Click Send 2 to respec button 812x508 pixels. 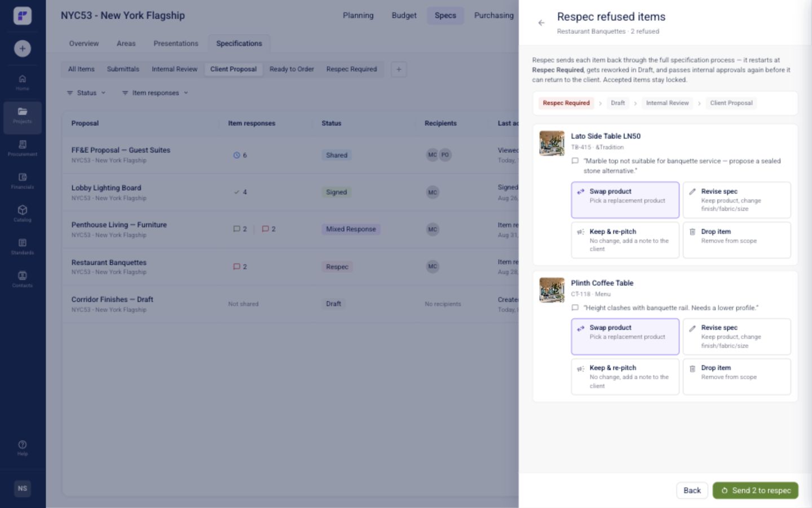[x=756, y=491]
